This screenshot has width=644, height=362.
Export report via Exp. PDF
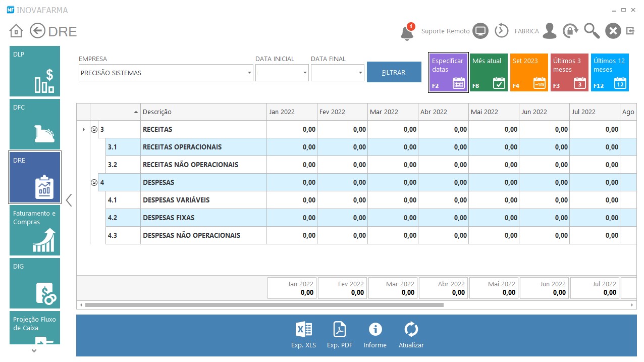pyautogui.click(x=339, y=335)
